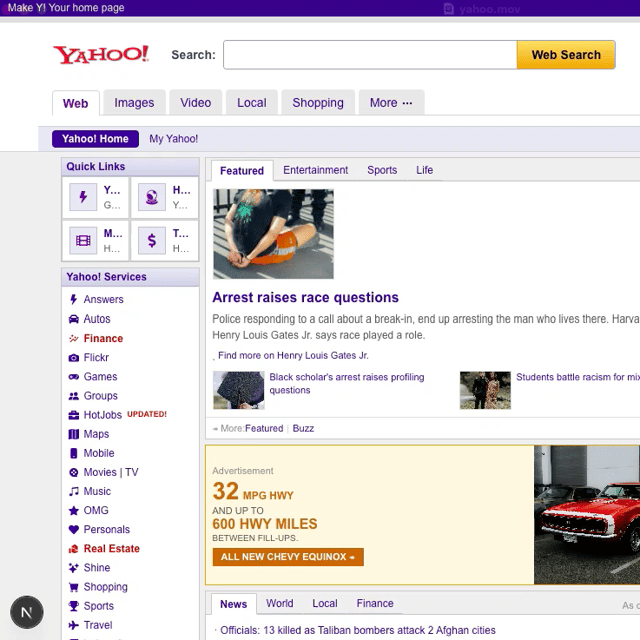Click the Groups people icon
The image size is (640, 640).
[x=73, y=396]
